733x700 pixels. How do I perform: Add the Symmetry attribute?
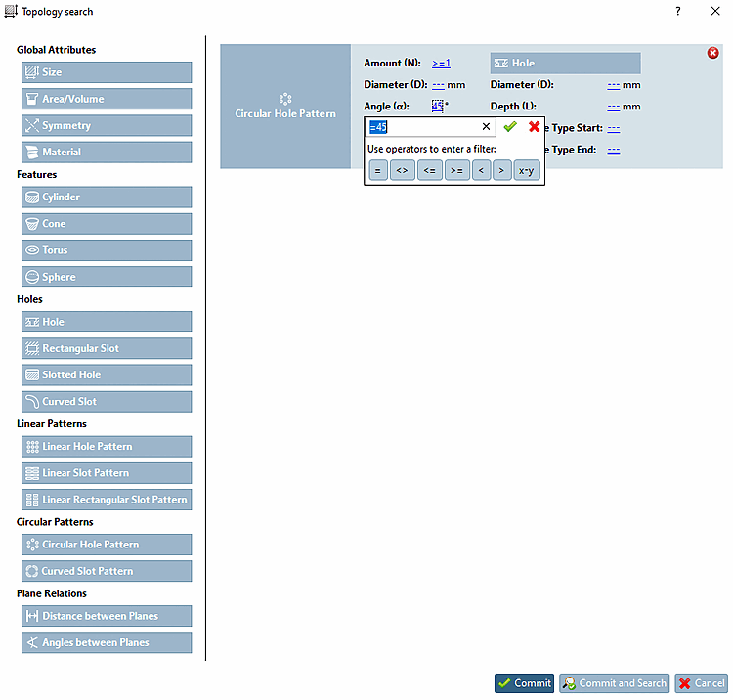pos(107,125)
